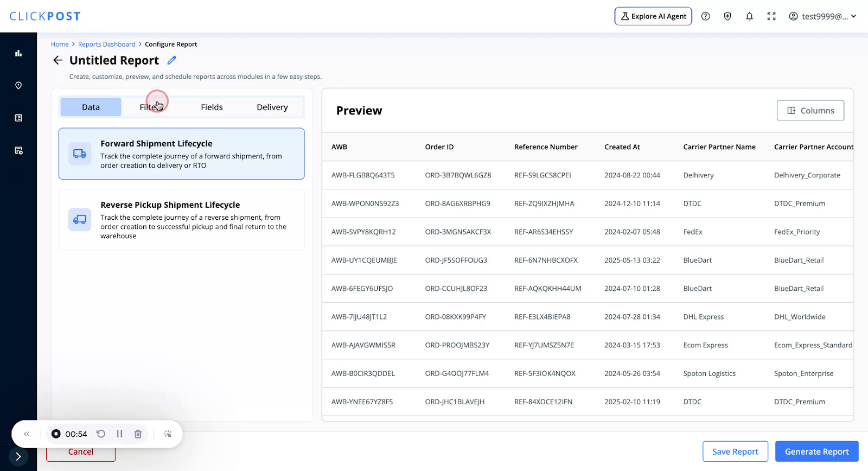Expand the sidebar with chevron button
The image size is (868, 471).
18,456
